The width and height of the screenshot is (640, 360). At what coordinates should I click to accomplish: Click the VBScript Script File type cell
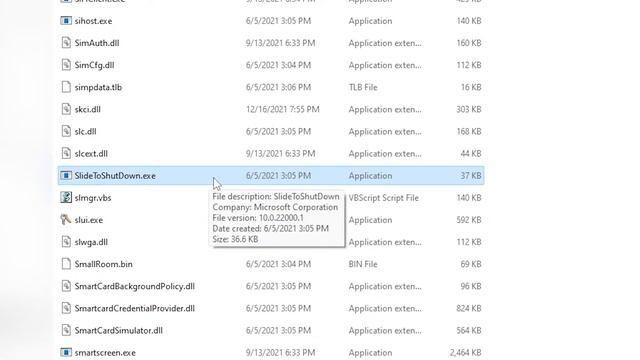coord(384,198)
